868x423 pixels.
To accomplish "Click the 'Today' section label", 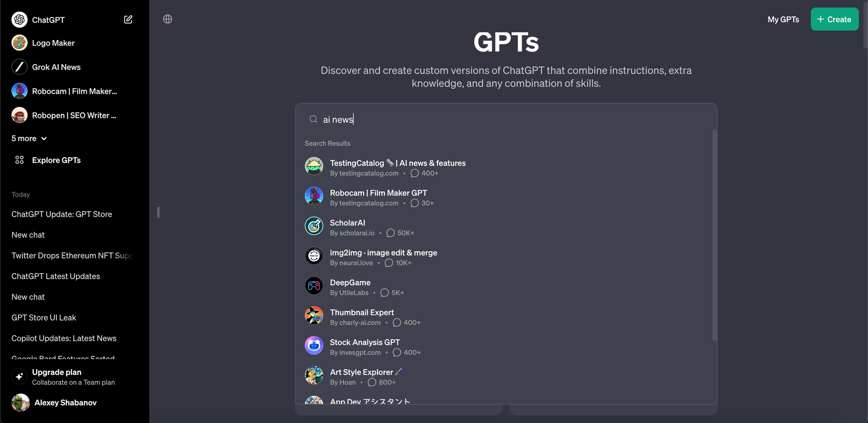I will coord(20,195).
